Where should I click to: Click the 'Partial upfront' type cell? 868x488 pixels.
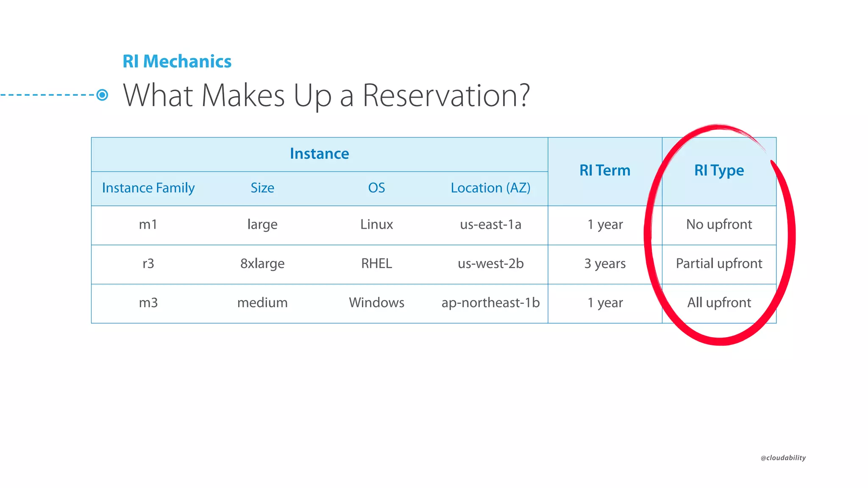[x=719, y=263]
